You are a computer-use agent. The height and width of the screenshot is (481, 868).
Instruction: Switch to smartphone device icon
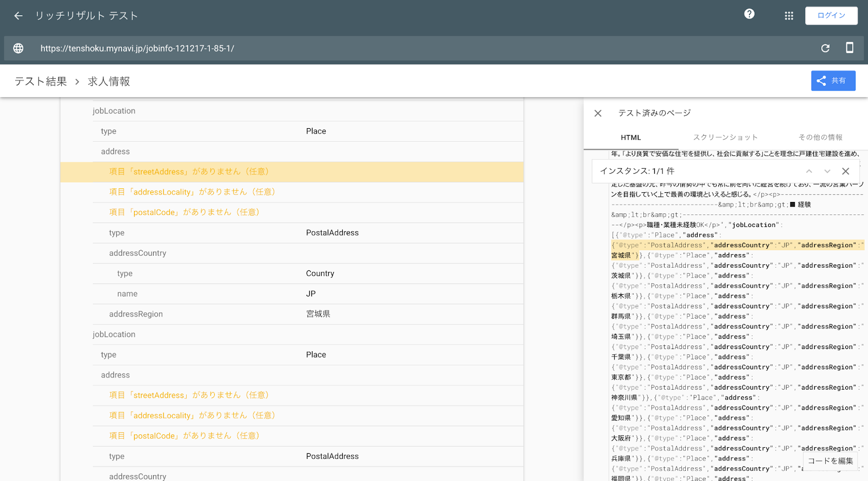[x=850, y=48]
